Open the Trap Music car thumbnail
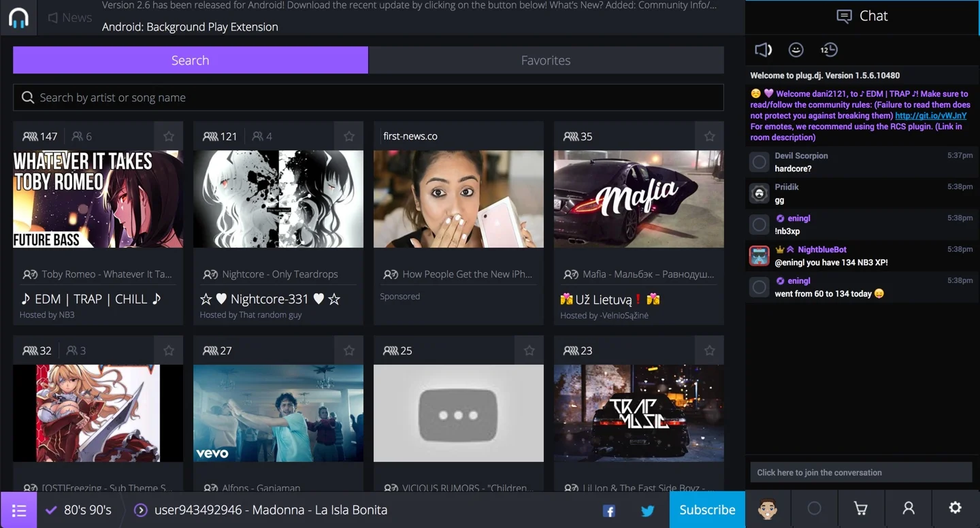Viewport: 980px width, 528px height. click(639, 413)
